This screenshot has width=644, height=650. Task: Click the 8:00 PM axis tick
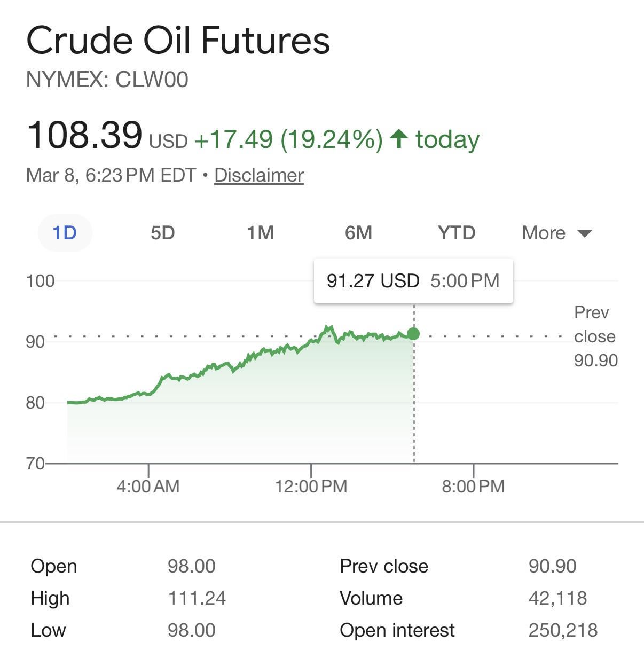[x=473, y=486]
